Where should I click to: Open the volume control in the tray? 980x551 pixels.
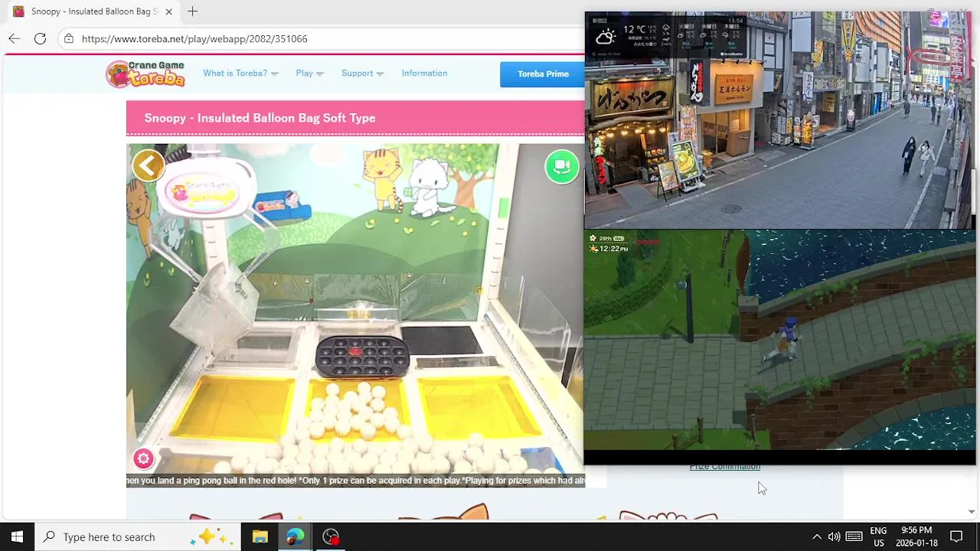834,536
